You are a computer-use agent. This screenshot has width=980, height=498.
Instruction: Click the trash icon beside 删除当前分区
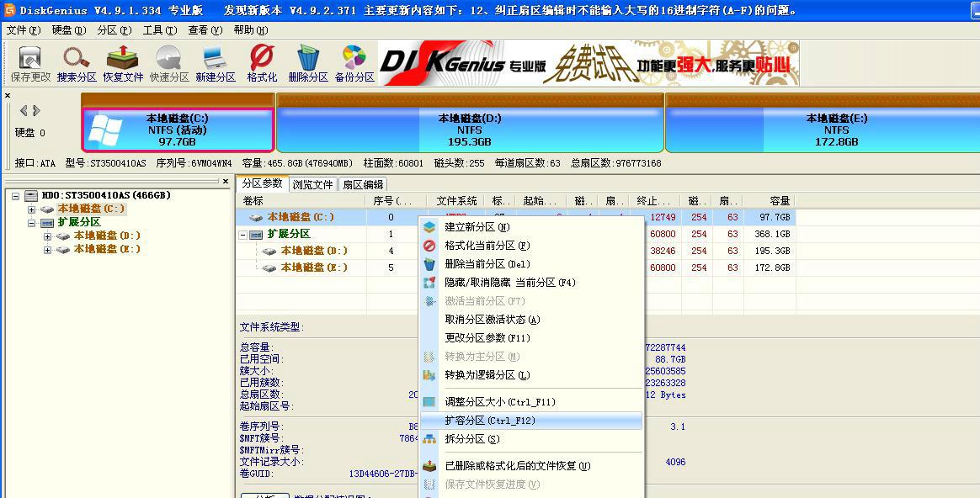429,263
